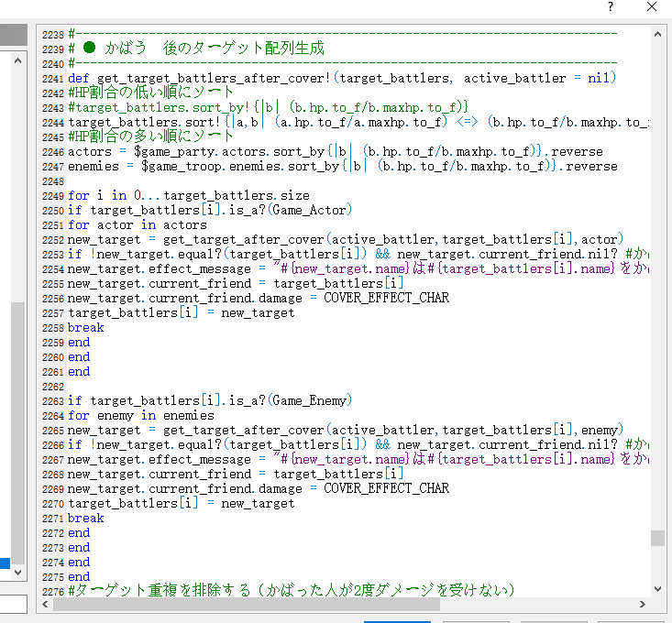Click the dashed comment line 2240
The image size is (672, 623).
[343, 63]
